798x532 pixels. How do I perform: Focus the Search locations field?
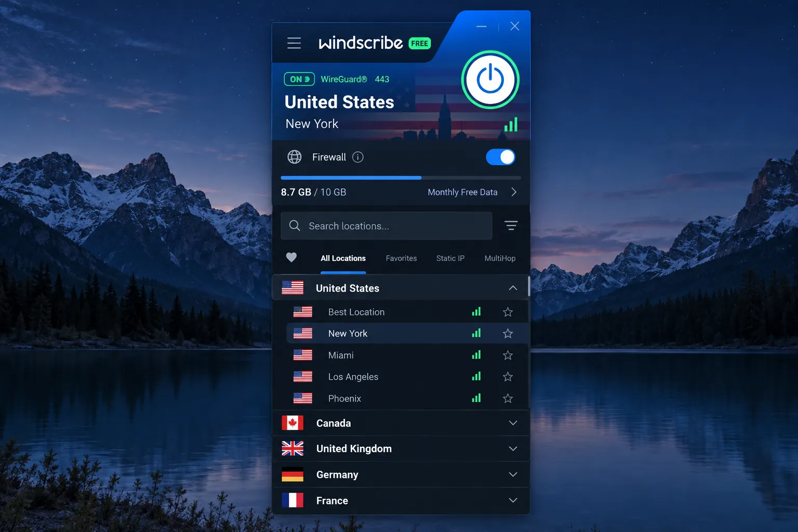[x=386, y=225]
